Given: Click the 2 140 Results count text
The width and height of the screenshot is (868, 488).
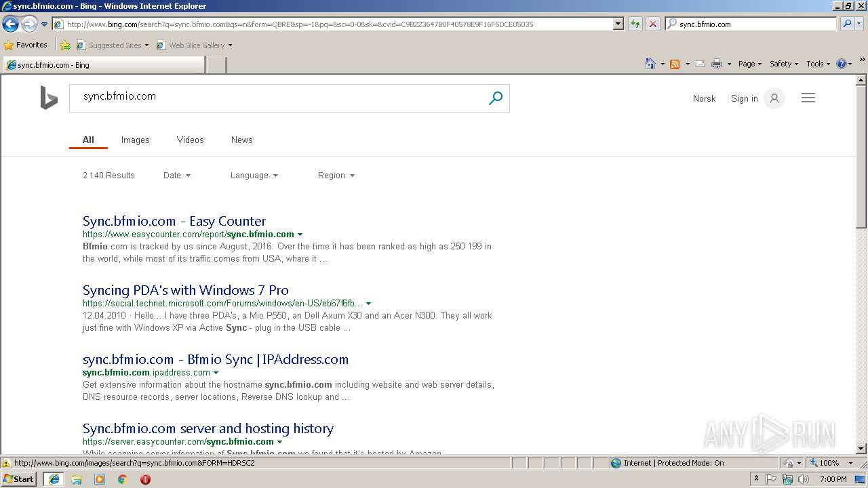Looking at the screenshot, I should click(x=108, y=175).
